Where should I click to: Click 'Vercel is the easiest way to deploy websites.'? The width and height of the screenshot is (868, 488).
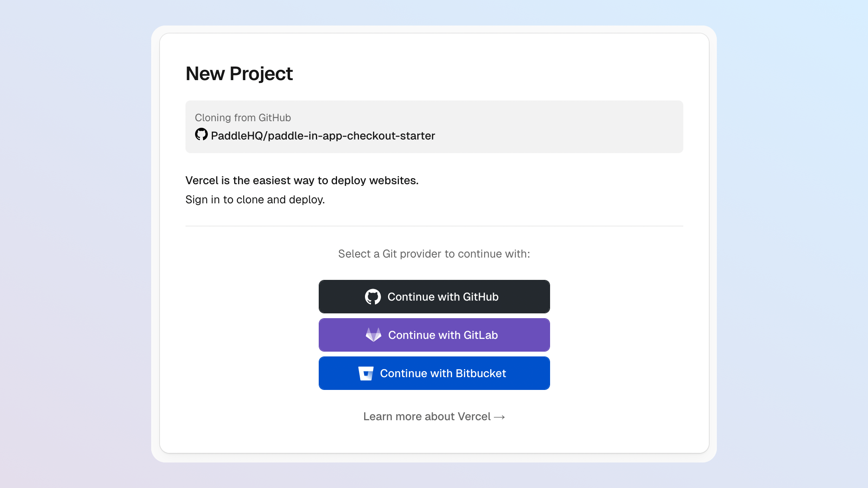click(302, 181)
